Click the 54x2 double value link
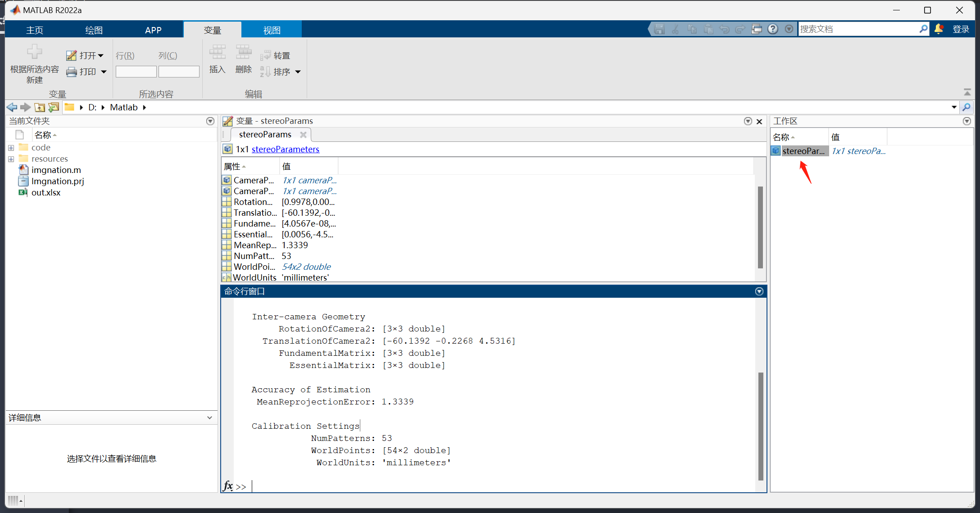The height and width of the screenshot is (513, 980). [x=306, y=267]
